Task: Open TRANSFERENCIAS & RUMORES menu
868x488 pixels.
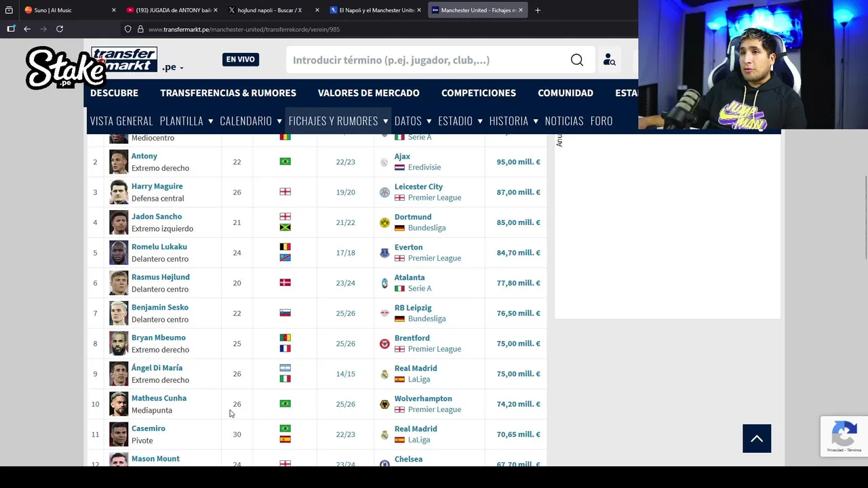Action: 228,93
